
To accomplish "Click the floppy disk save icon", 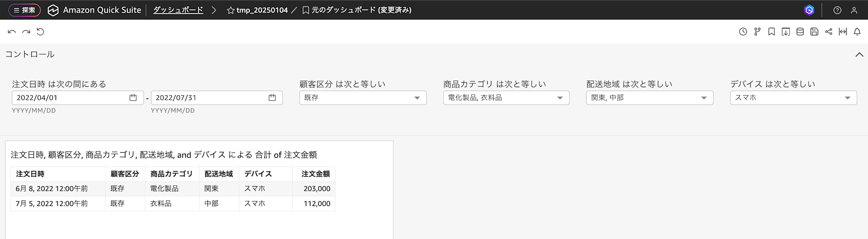I will tap(814, 32).
